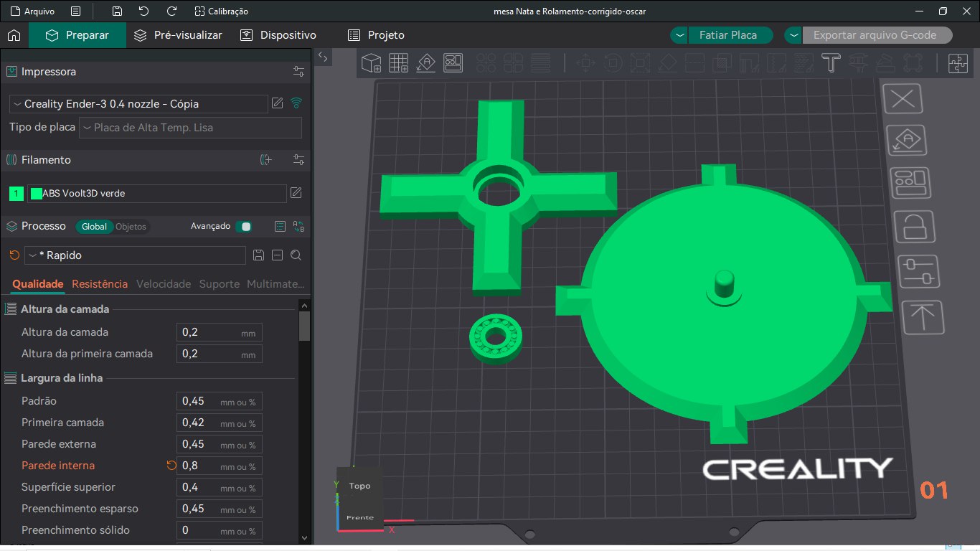Image resolution: width=980 pixels, height=551 pixels.
Task: Click the Fatiar Placa button
Action: tap(731, 35)
